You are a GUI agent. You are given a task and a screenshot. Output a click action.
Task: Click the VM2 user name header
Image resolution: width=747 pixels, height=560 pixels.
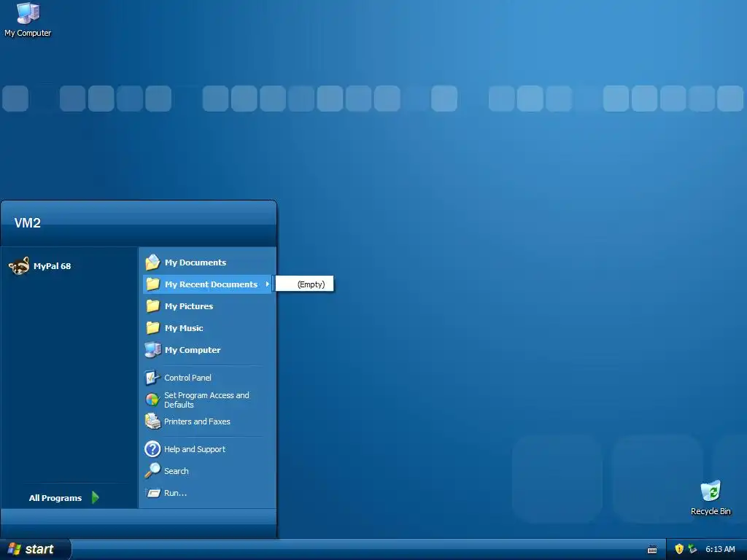[28, 223]
